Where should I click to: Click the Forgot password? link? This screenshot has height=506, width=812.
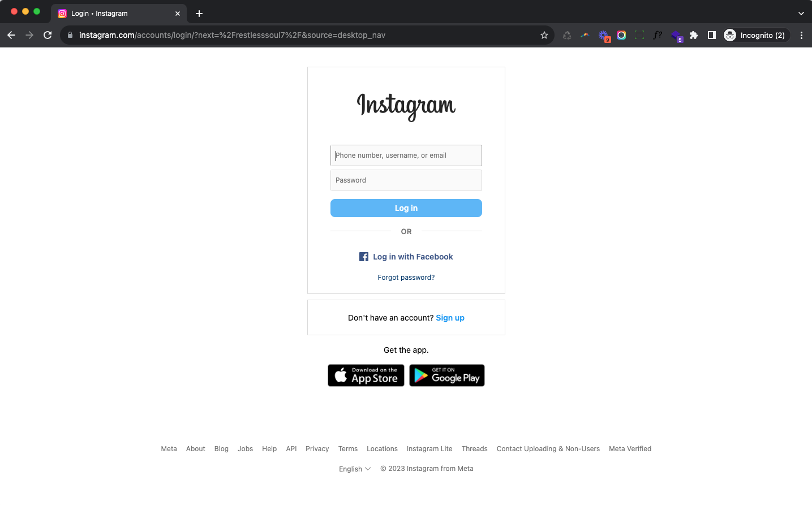click(x=406, y=278)
